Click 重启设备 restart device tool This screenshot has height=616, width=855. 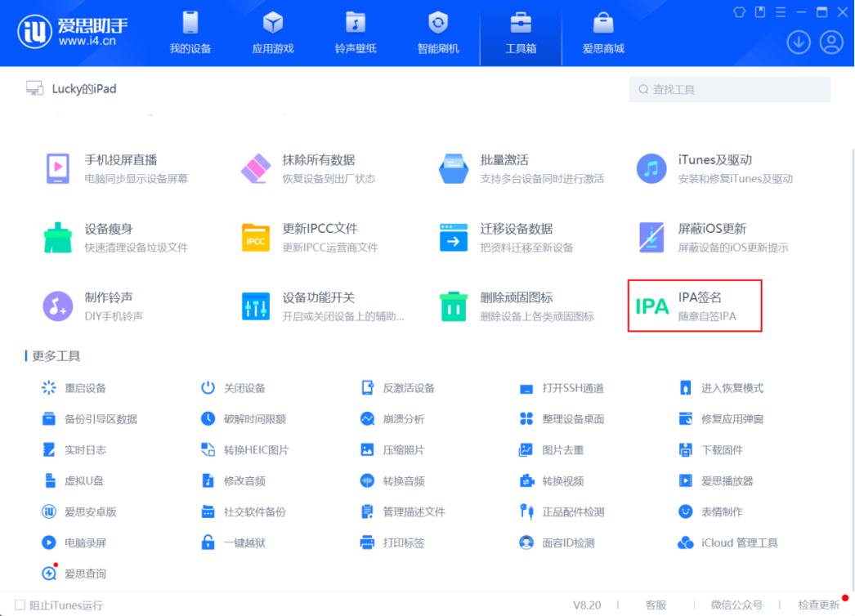74,388
